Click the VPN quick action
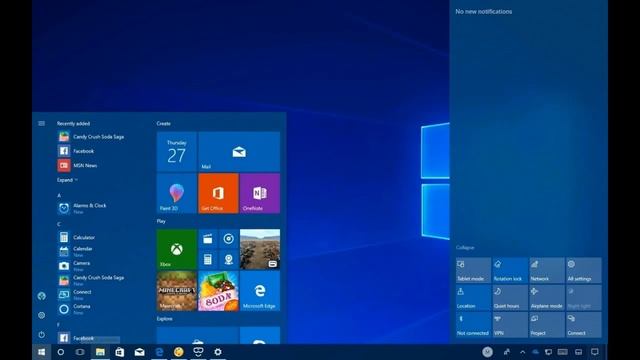 pyautogui.click(x=510, y=324)
